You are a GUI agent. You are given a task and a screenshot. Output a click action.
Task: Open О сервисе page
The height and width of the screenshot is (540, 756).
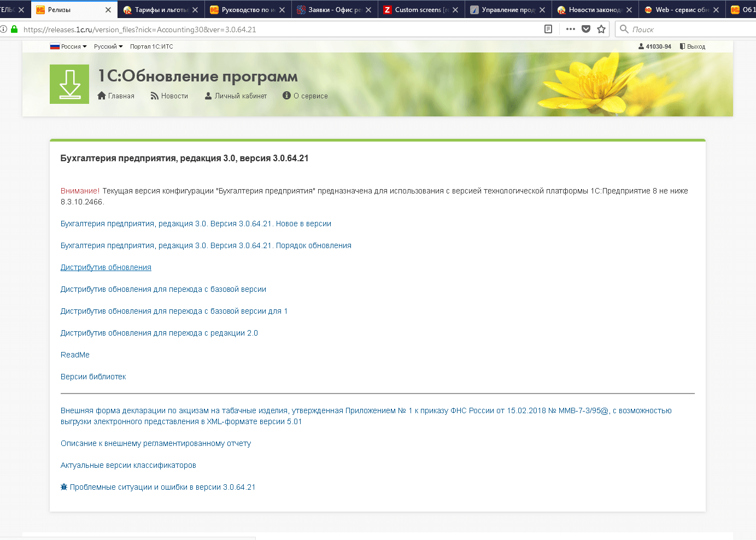point(305,96)
